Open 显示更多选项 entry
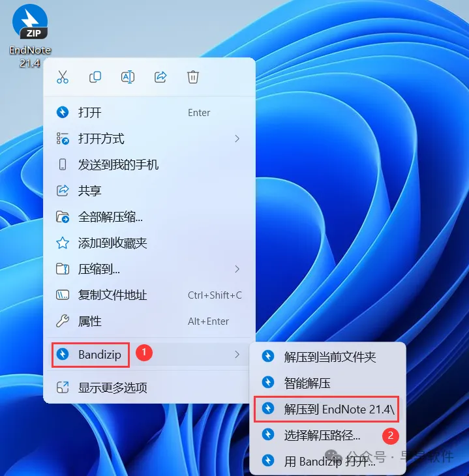 [x=149, y=388]
